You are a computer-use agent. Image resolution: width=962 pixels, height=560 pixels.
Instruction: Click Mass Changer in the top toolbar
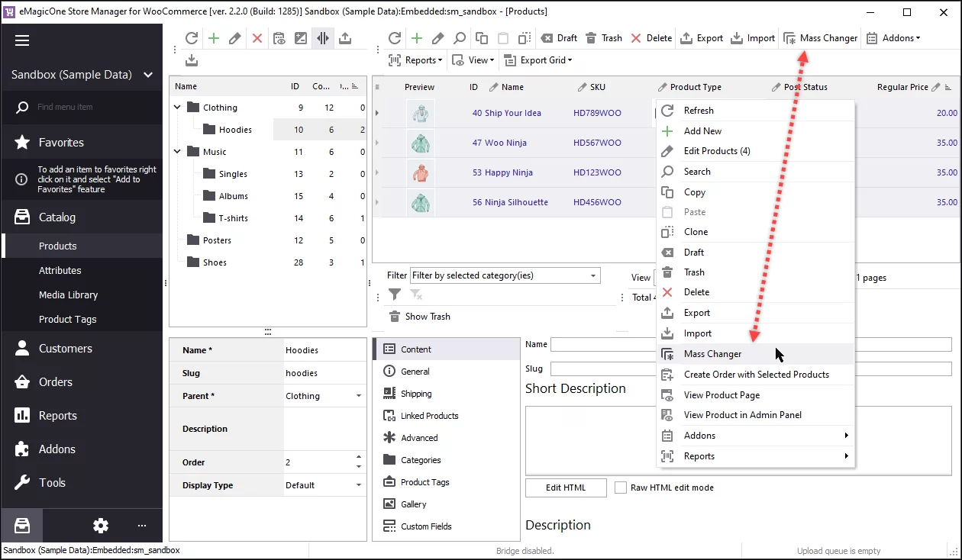click(820, 38)
